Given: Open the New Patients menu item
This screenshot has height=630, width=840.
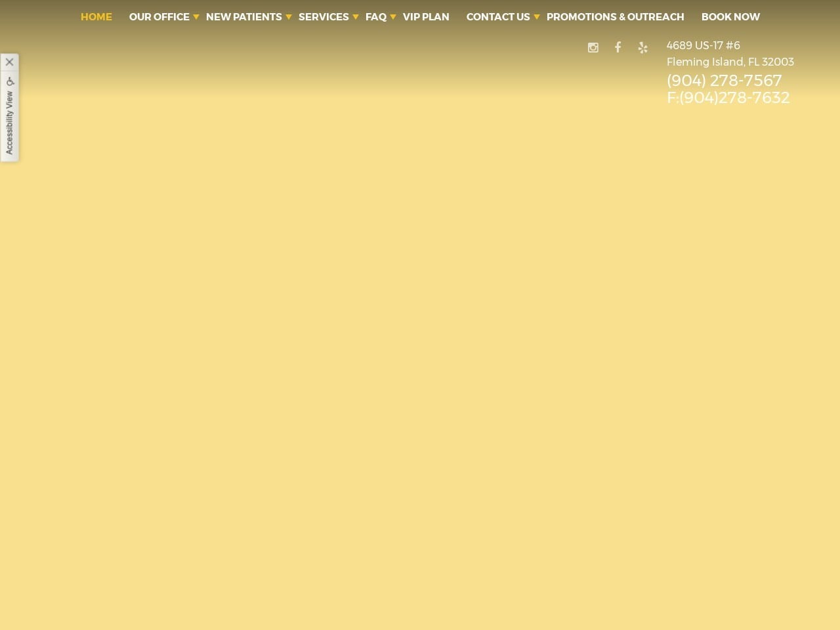Looking at the screenshot, I should tap(244, 17).
